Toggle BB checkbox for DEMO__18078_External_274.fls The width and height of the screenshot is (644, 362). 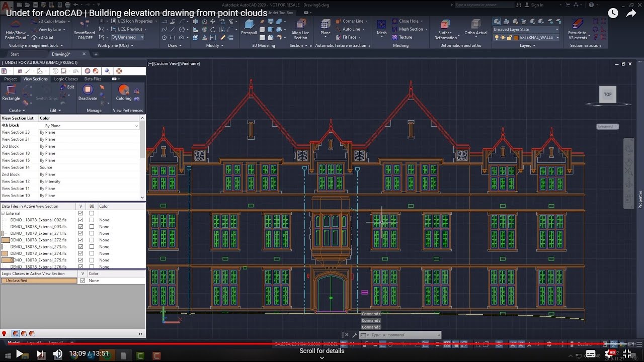(92, 253)
